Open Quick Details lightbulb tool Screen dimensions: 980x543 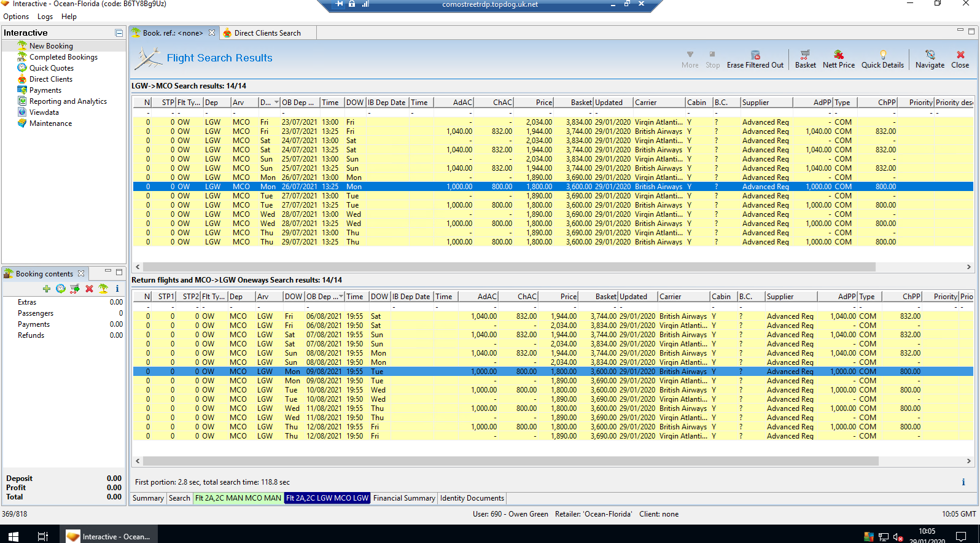pos(882,59)
